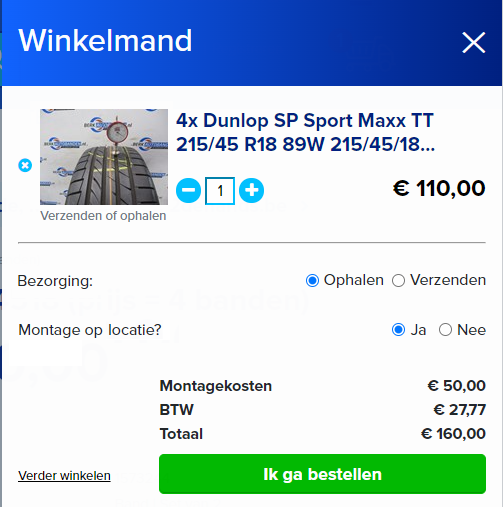Click the green Ik ga bestellen button
This screenshot has height=507, width=503.
pos(322,474)
